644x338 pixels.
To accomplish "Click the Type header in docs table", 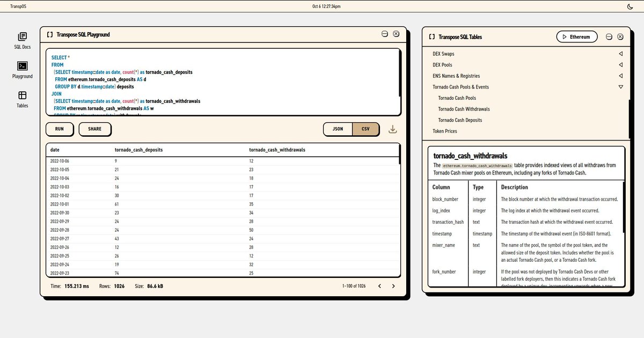I will (478, 187).
